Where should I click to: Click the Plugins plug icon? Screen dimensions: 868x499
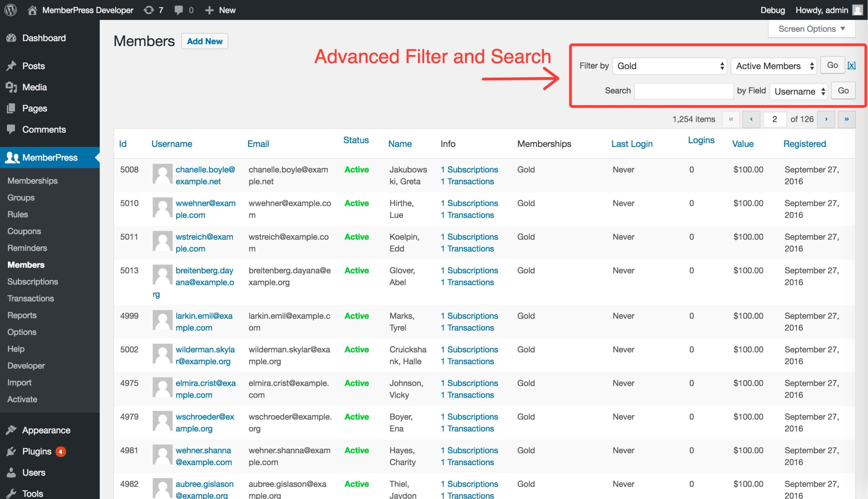pos(11,451)
